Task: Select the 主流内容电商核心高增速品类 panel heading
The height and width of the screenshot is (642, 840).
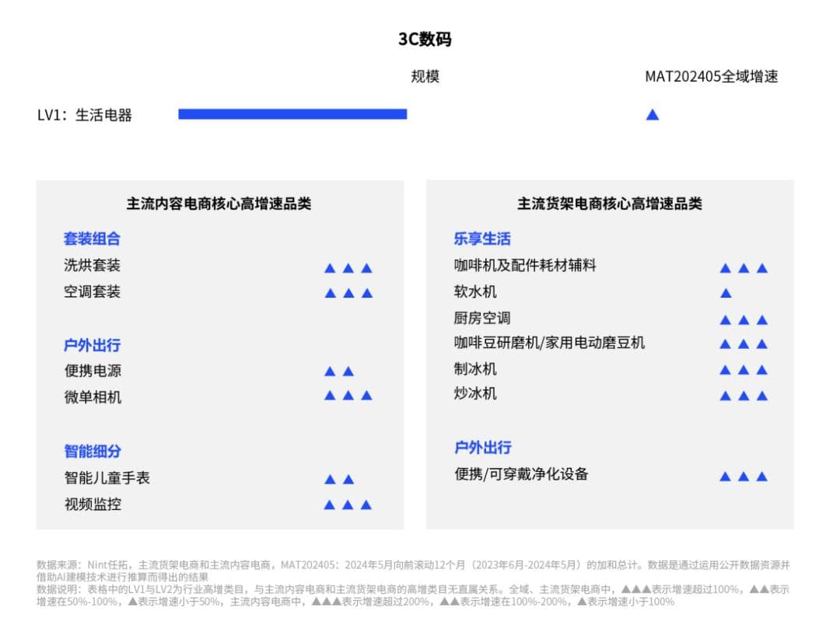Action: point(219,204)
